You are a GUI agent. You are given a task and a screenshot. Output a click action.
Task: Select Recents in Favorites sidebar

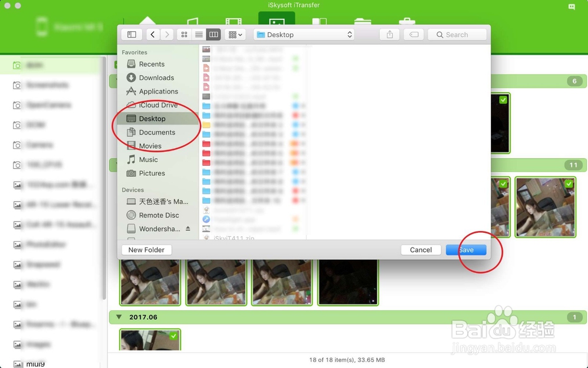pyautogui.click(x=152, y=64)
